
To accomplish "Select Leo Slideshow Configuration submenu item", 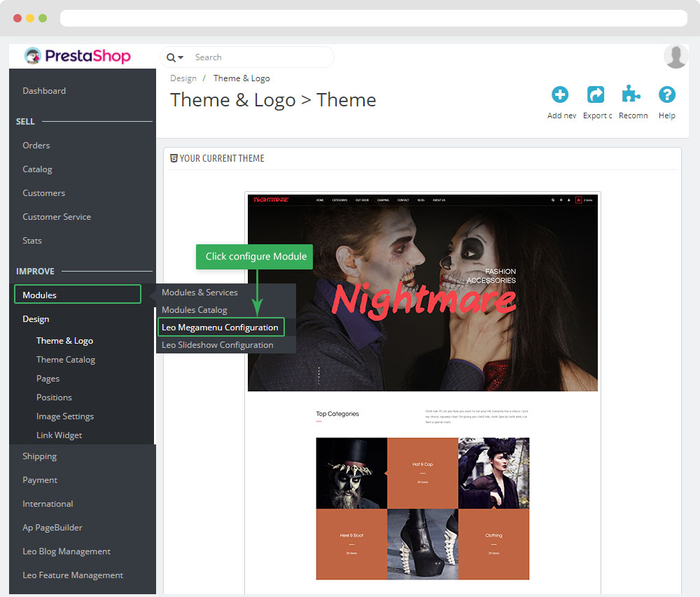I will point(218,345).
